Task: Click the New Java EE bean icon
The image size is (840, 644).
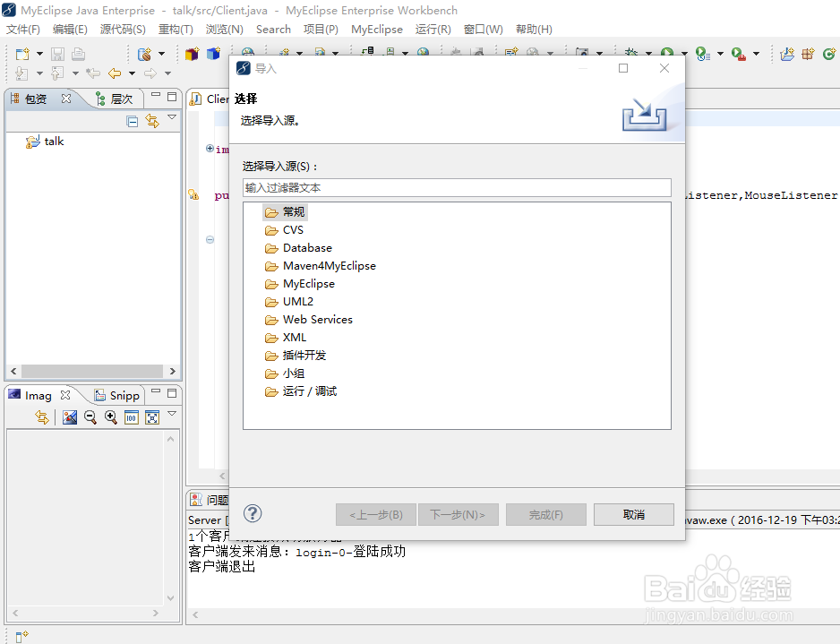Action: (x=144, y=54)
